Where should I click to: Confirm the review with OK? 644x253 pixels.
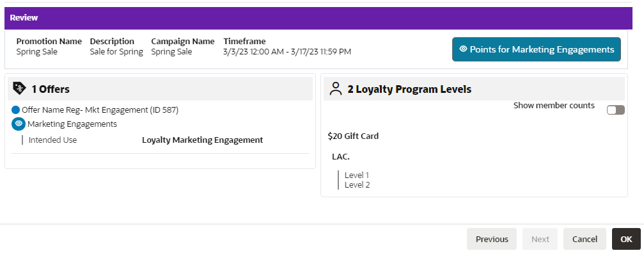click(626, 239)
